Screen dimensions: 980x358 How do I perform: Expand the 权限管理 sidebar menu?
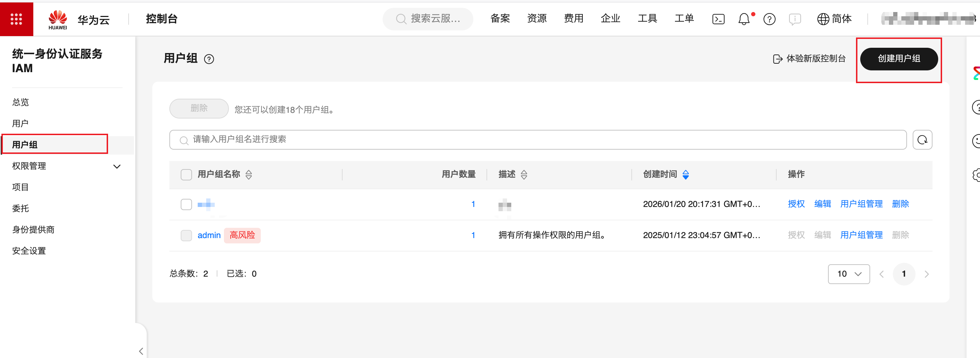tap(117, 167)
